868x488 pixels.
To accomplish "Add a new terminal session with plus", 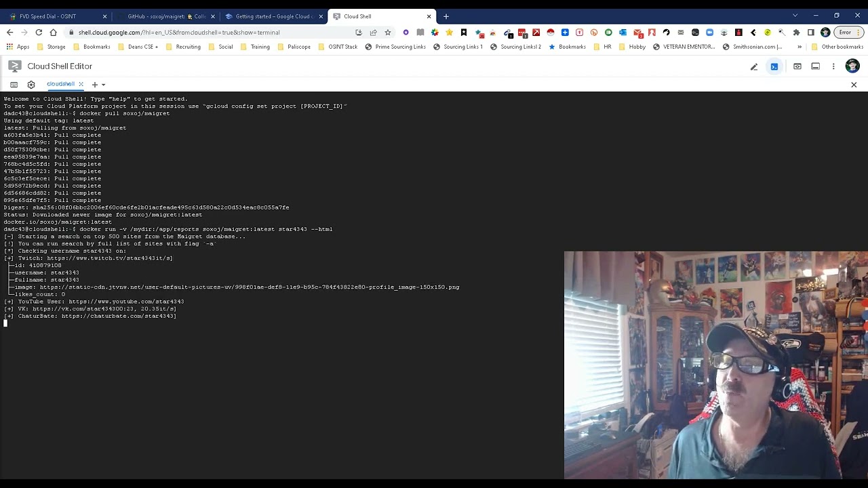I will (95, 85).
